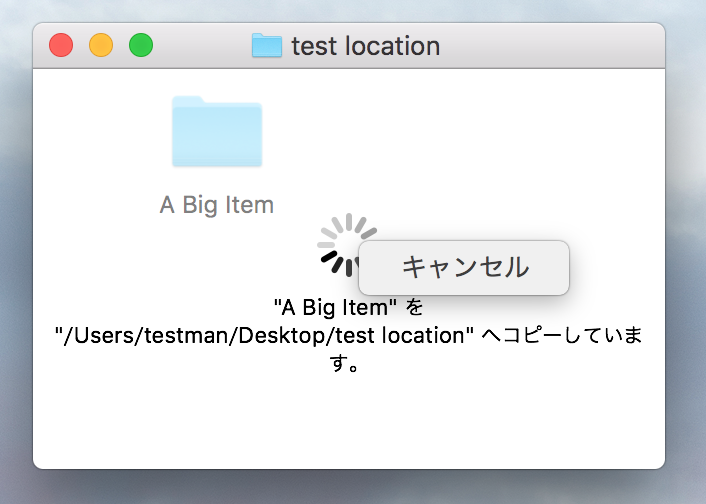Click the desktop background above the window

pyautogui.click(x=350, y=10)
